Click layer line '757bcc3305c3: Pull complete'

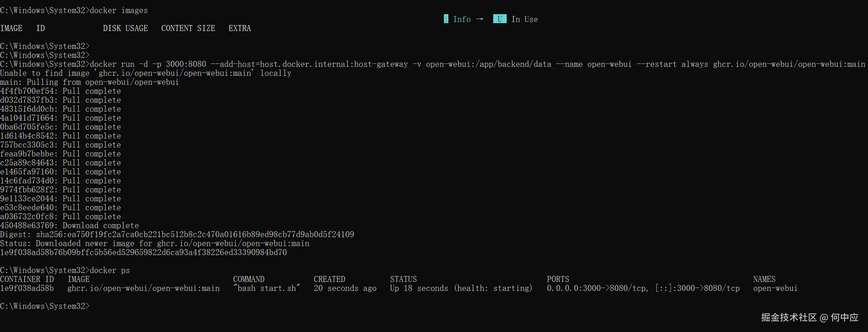[61, 145]
